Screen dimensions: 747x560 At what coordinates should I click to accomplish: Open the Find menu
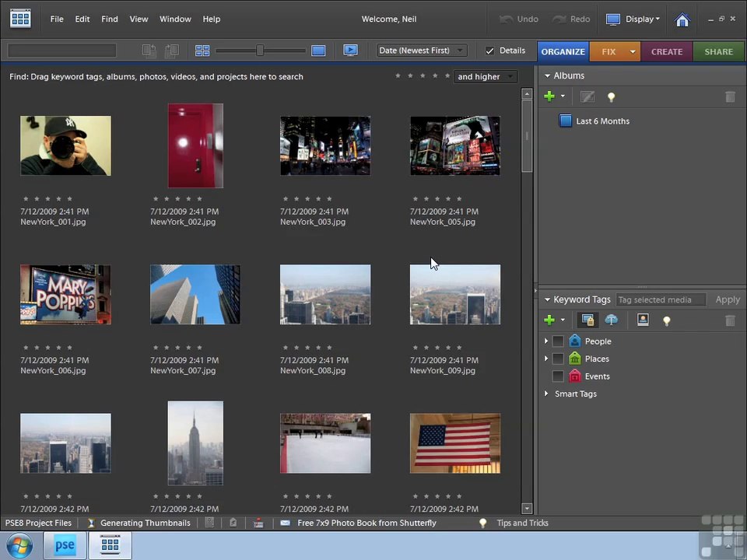(110, 19)
